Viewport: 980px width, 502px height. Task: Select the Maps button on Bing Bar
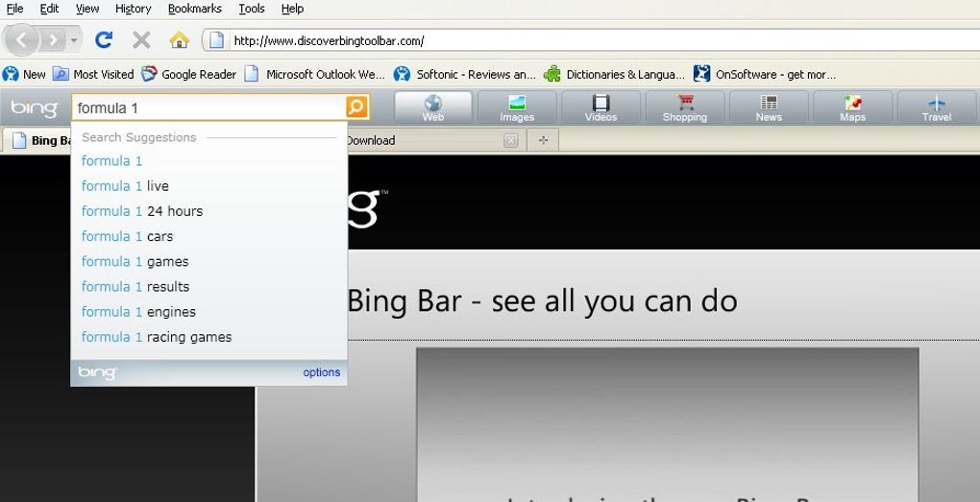852,108
